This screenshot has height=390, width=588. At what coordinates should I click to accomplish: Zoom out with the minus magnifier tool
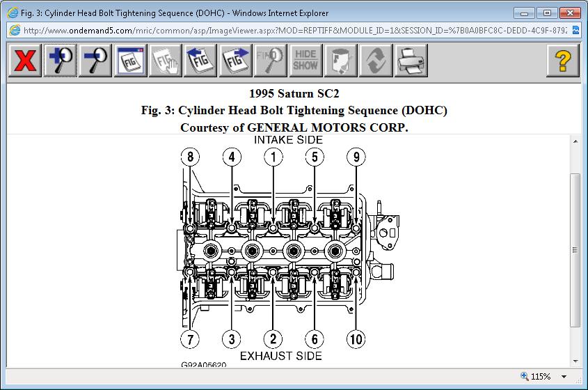(96, 61)
